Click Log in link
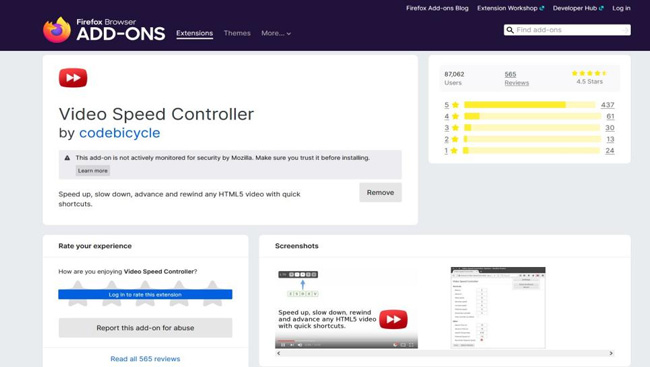Viewport: 650px width, 367px height. pyautogui.click(x=621, y=8)
